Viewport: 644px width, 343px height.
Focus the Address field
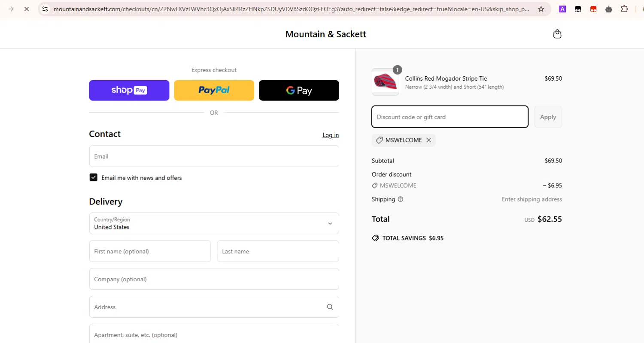point(214,307)
